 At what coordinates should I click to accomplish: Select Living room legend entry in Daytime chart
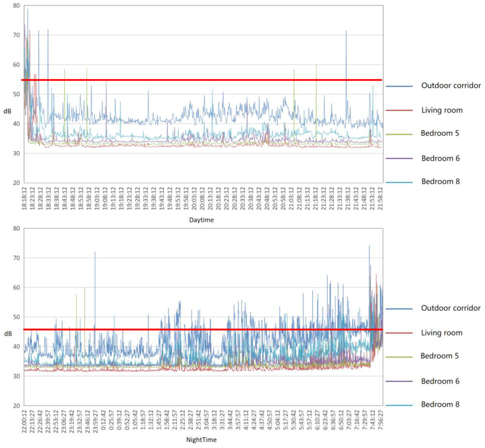442,110
